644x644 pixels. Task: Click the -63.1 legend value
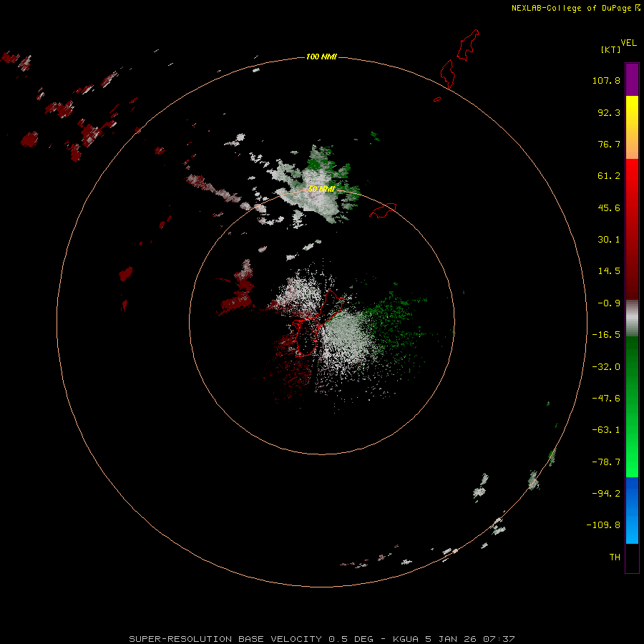point(606,430)
